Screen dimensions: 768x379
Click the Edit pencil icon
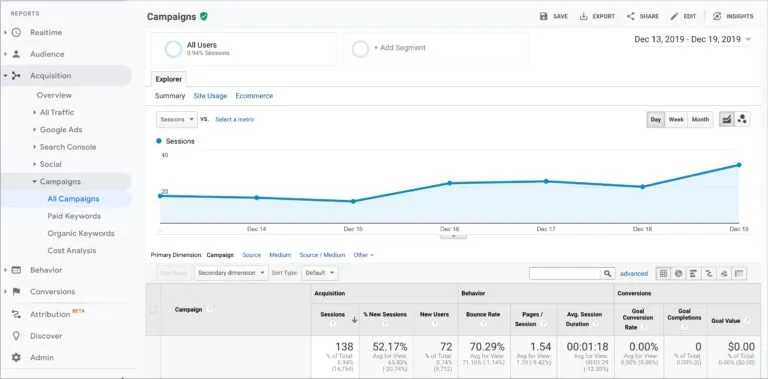coord(674,16)
